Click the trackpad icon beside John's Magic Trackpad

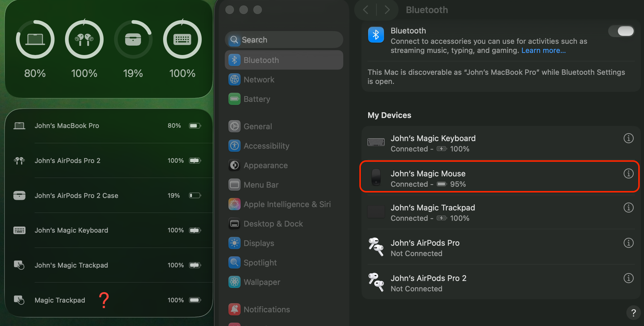coord(19,265)
